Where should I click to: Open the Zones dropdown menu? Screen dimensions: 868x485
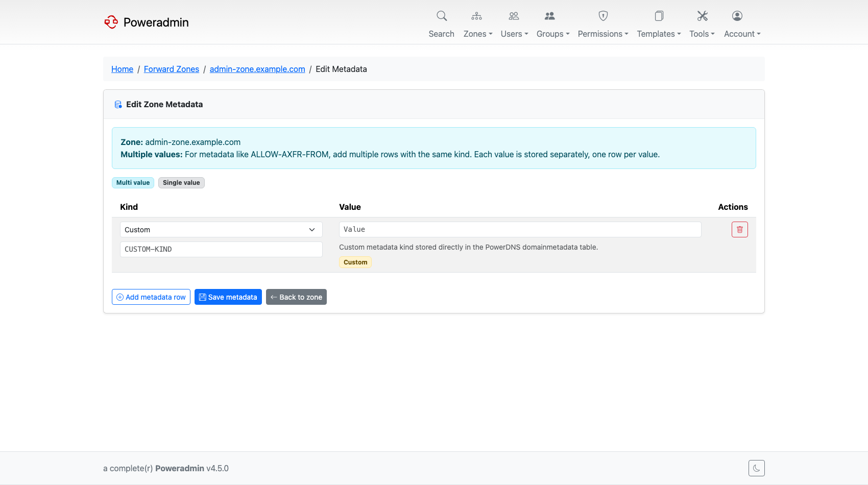pyautogui.click(x=478, y=34)
